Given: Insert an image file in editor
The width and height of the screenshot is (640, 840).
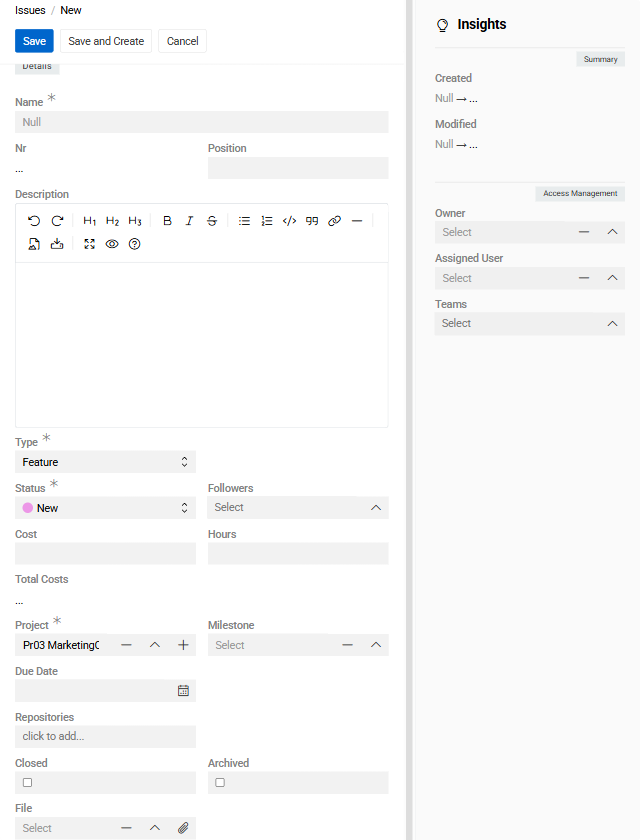Looking at the screenshot, I should [34, 244].
